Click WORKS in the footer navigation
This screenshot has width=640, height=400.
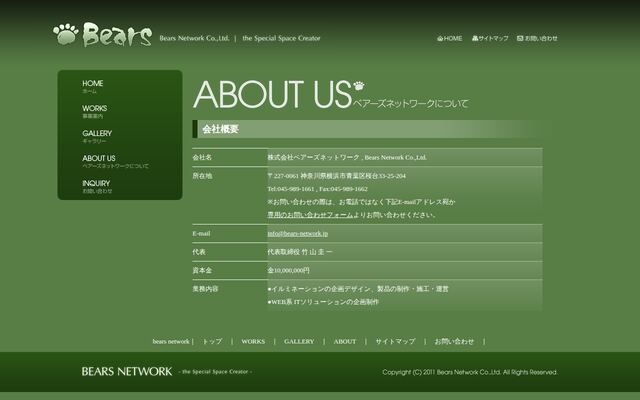[x=253, y=341]
